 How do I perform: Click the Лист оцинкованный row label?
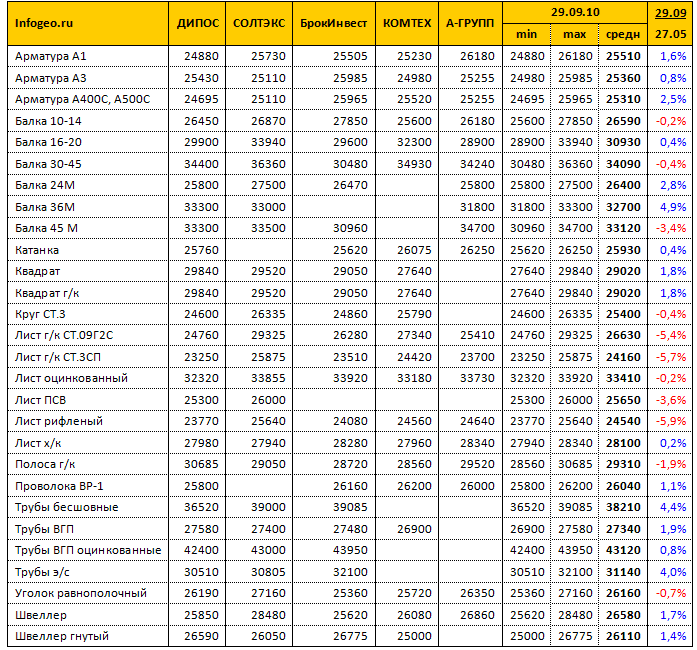coord(71,378)
